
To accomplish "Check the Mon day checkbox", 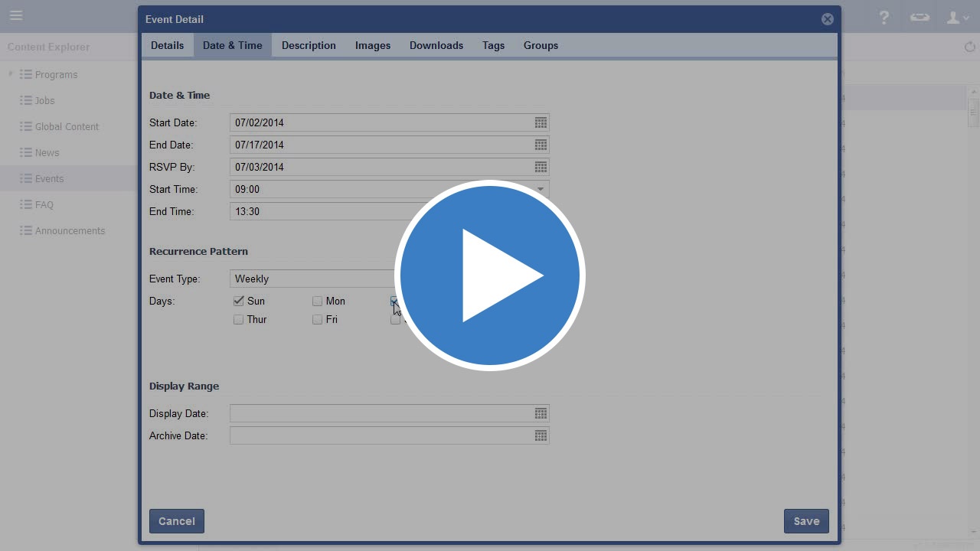I will click(x=317, y=301).
